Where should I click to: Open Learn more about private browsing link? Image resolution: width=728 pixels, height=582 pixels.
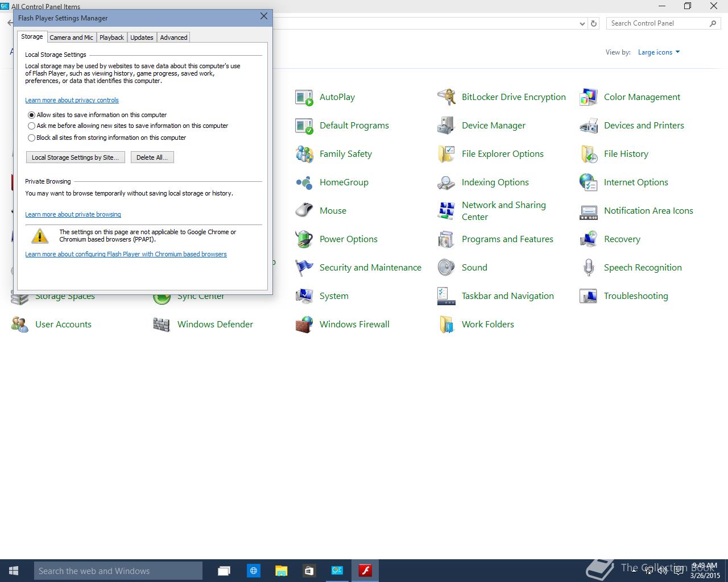point(73,214)
